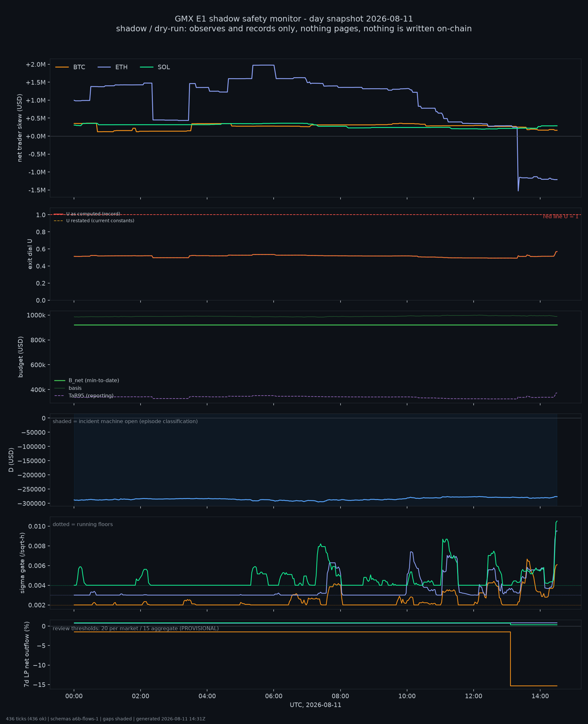
Task: Click the 14:00 time tick label
Action: click(x=540, y=696)
